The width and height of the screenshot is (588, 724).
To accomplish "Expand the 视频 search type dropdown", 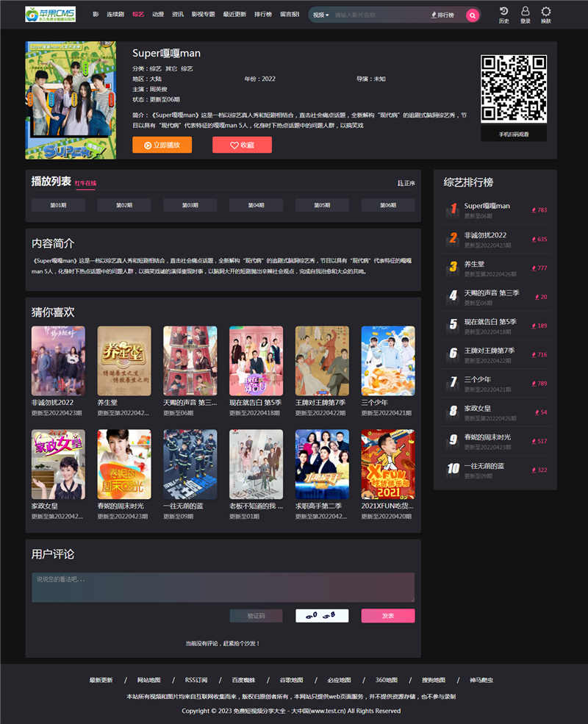I will (x=320, y=15).
